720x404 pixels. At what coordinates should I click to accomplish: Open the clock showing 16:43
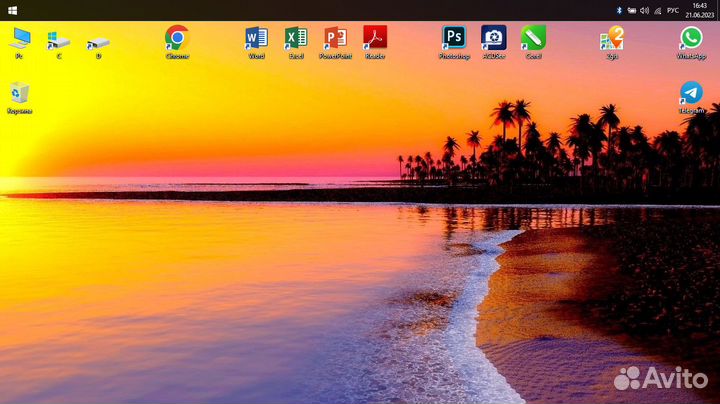click(700, 10)
